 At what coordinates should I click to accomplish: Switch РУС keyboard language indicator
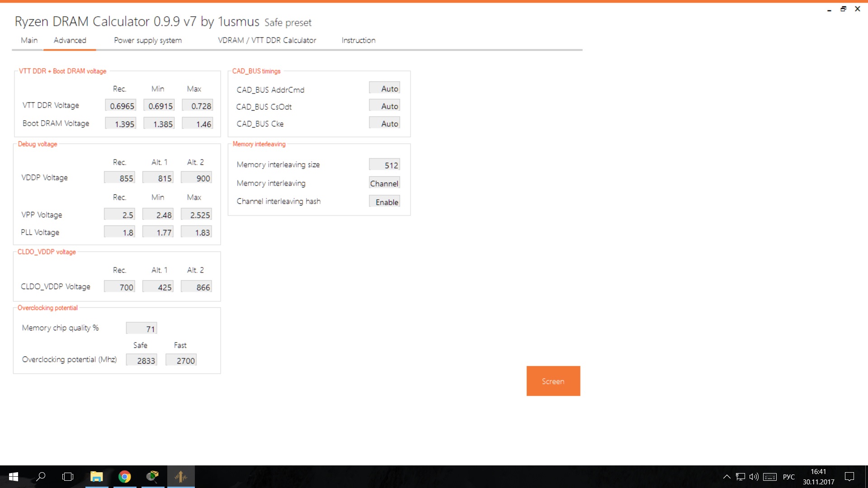(788, 477)
